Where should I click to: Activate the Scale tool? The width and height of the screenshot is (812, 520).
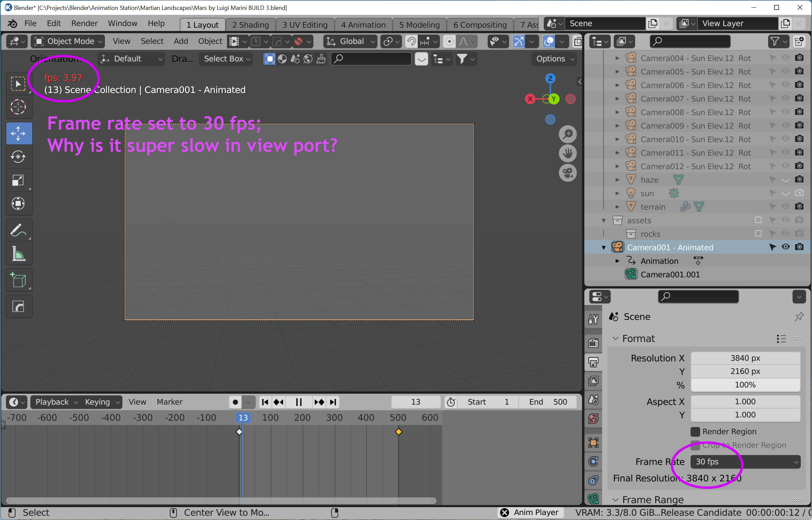coord(18,180)
